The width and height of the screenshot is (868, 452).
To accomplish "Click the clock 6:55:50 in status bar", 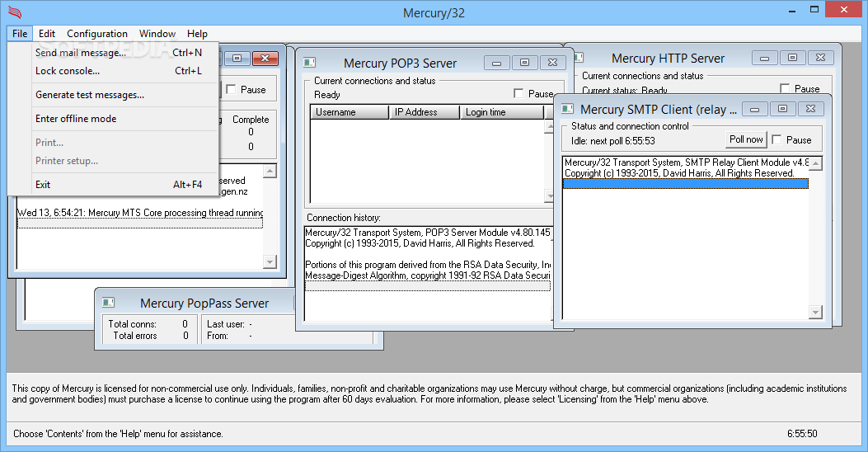I will (x=802, y=434).
